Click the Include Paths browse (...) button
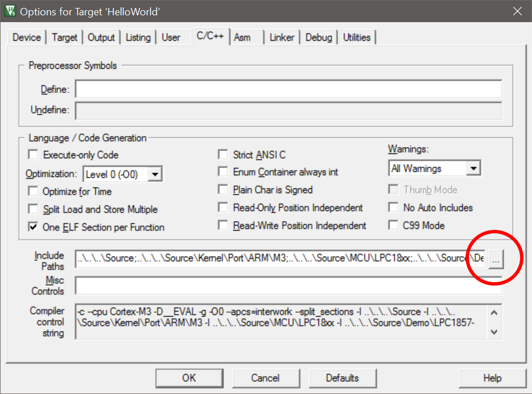Image resolution: width=532 pixels, height=394 pixels. (x=496, y=259)
